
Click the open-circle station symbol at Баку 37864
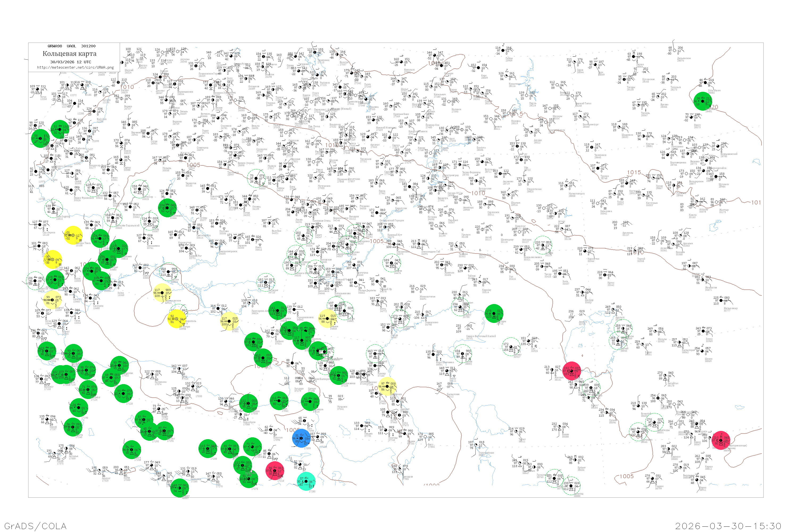[425, 437]
